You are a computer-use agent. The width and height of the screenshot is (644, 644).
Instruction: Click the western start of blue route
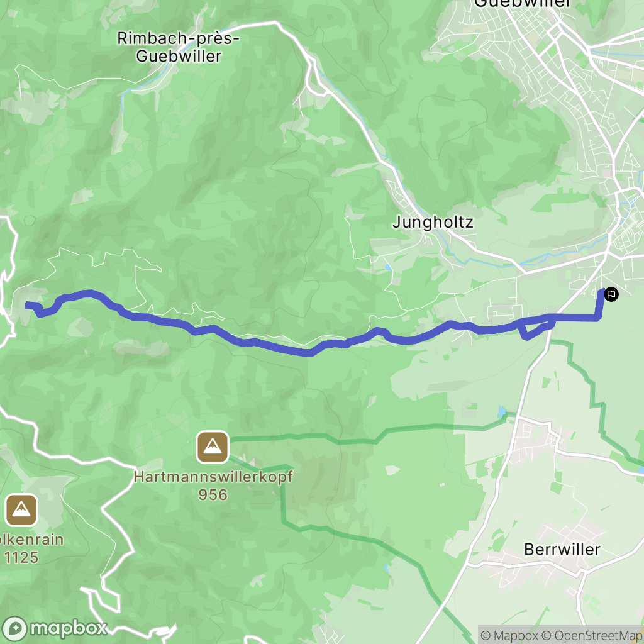click(x=29, y=305)
